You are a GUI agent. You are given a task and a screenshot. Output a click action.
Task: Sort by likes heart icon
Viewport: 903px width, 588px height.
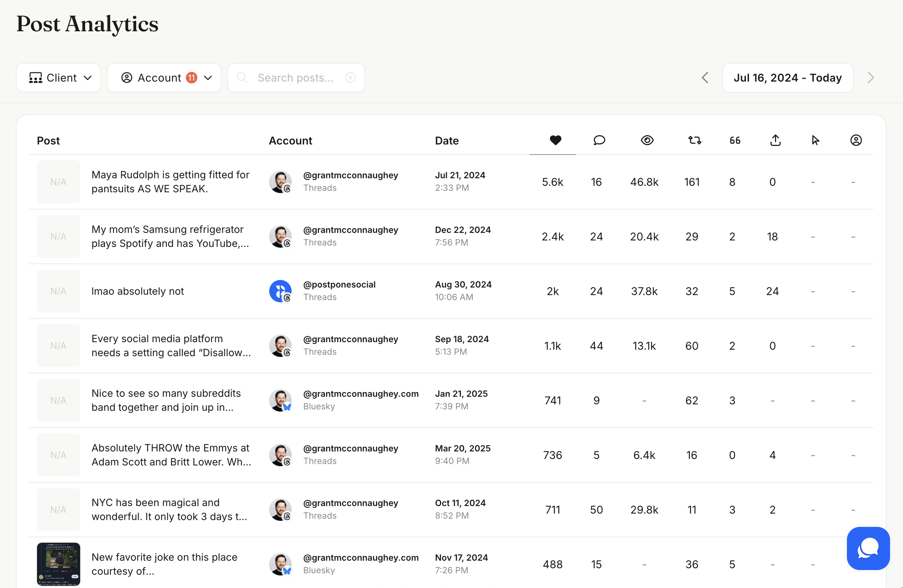coord(555,141)
